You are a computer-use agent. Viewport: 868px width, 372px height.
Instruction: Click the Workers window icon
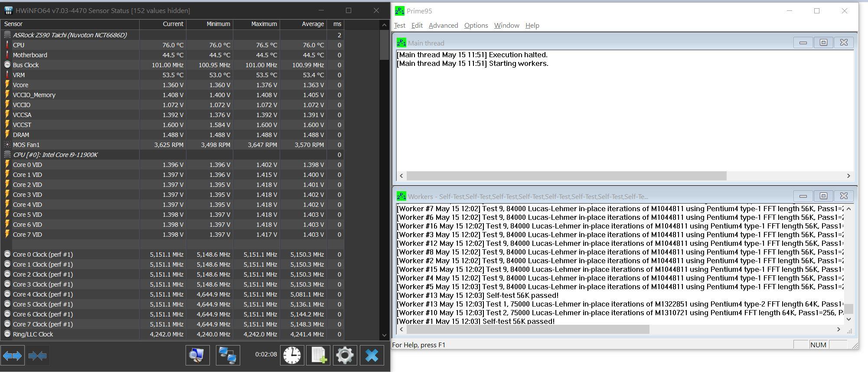pyautogui.click(x=401, y=196)
